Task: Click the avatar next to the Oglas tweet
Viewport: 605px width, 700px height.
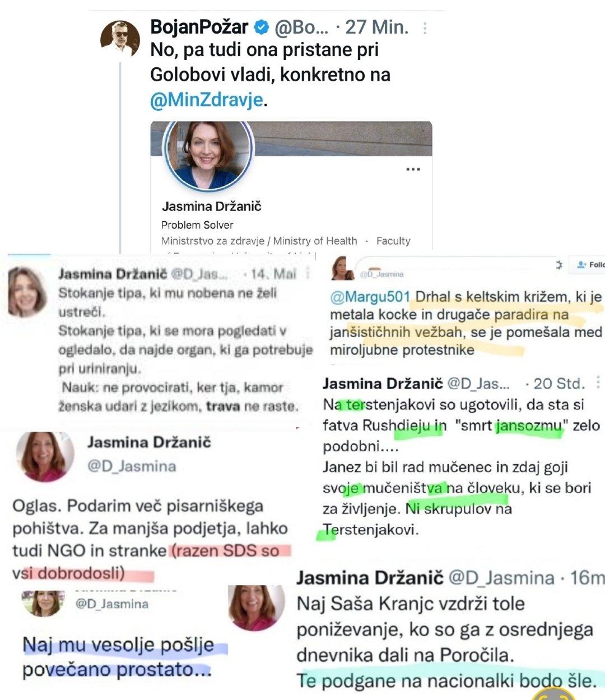Action: click(x=44, y=457)
